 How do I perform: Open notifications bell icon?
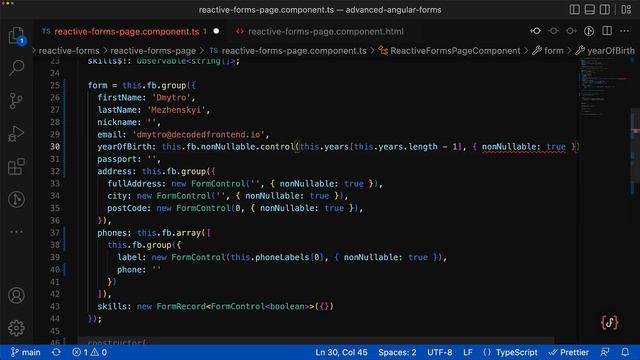pyautogui.click(x=625, y=352)
